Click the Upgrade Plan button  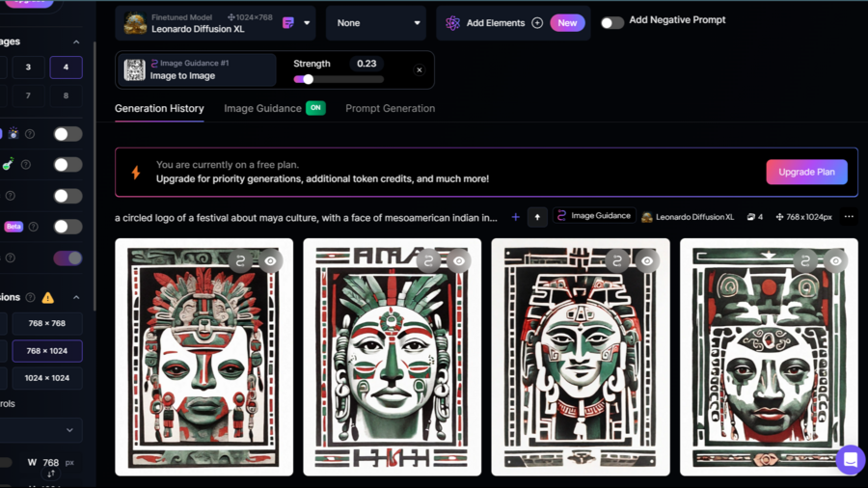[x=806, y=172]
